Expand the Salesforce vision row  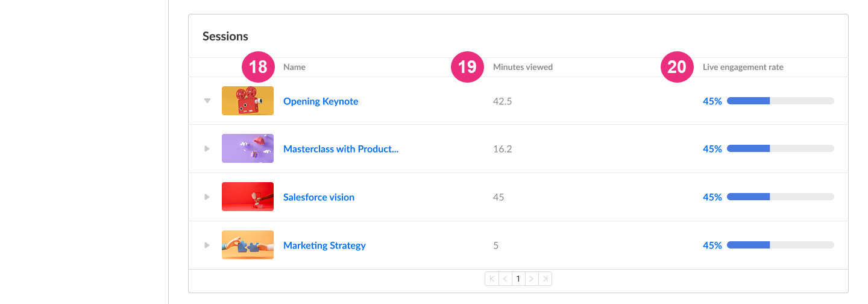tap(207, 197)
